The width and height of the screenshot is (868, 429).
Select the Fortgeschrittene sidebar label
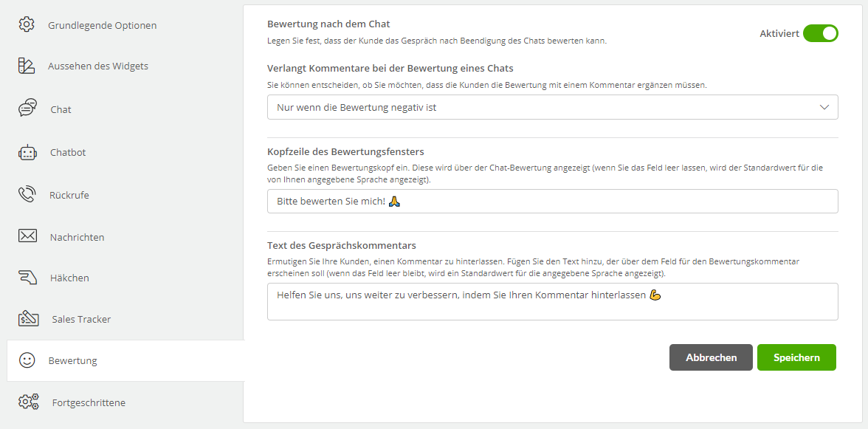tap(89, 402)
